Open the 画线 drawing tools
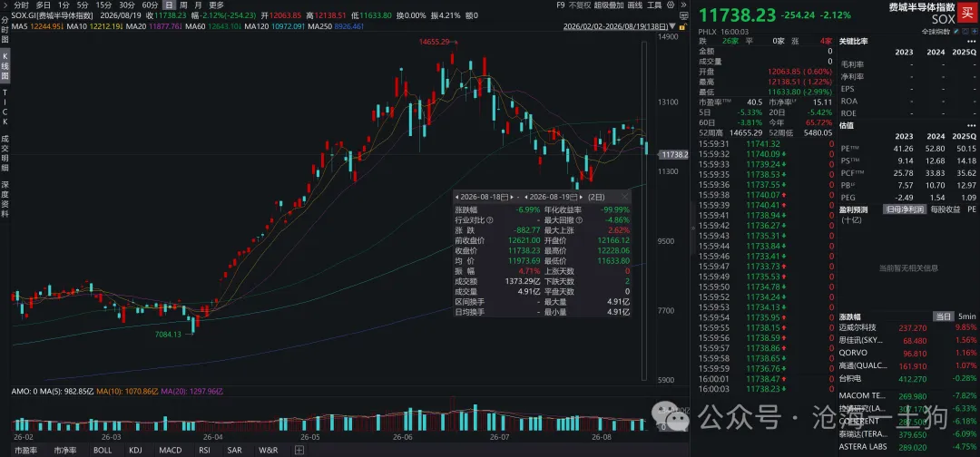The height and width of the screenshot is (457, 980). click(x=634, y=5)
